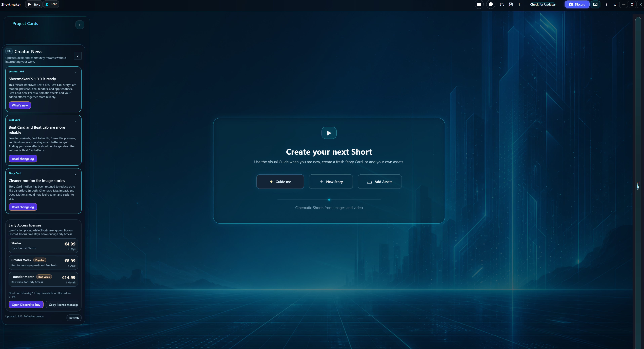Click the filled folder icon in top toolbar
The image size is (644, 349).
(479, 5)
